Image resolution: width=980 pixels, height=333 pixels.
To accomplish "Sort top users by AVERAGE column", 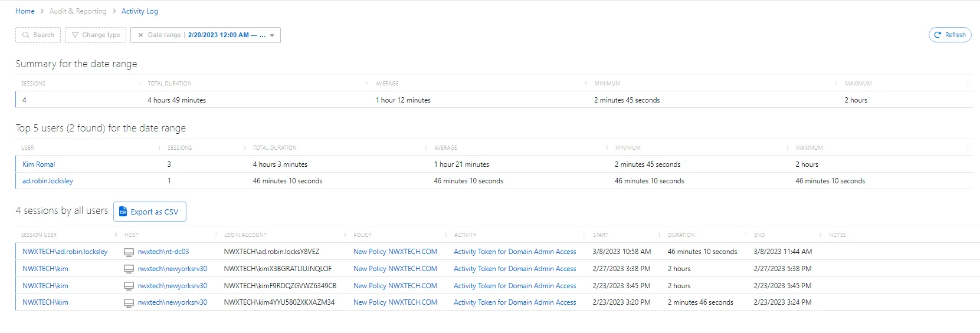I will tap(445, 148).
